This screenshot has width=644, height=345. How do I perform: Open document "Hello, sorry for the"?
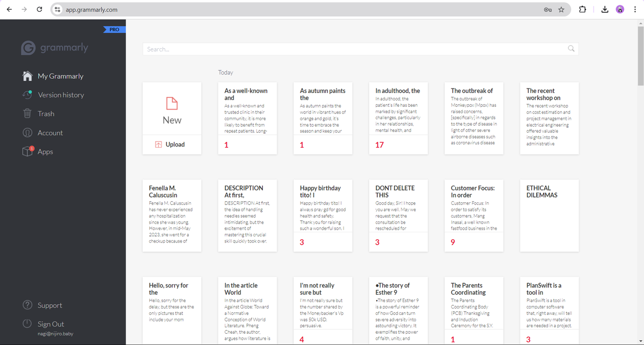172,311
